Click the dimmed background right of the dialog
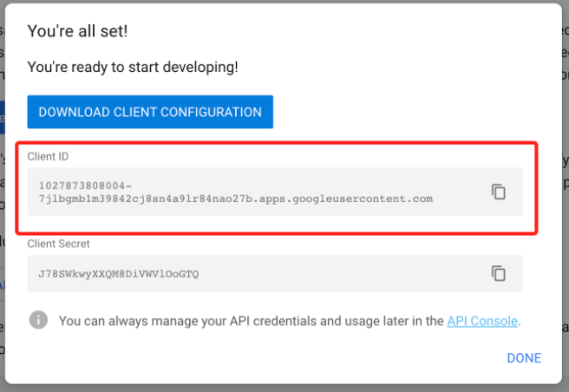Image resolution: width=569 pixels, height=392 pixels. (566, 218)
